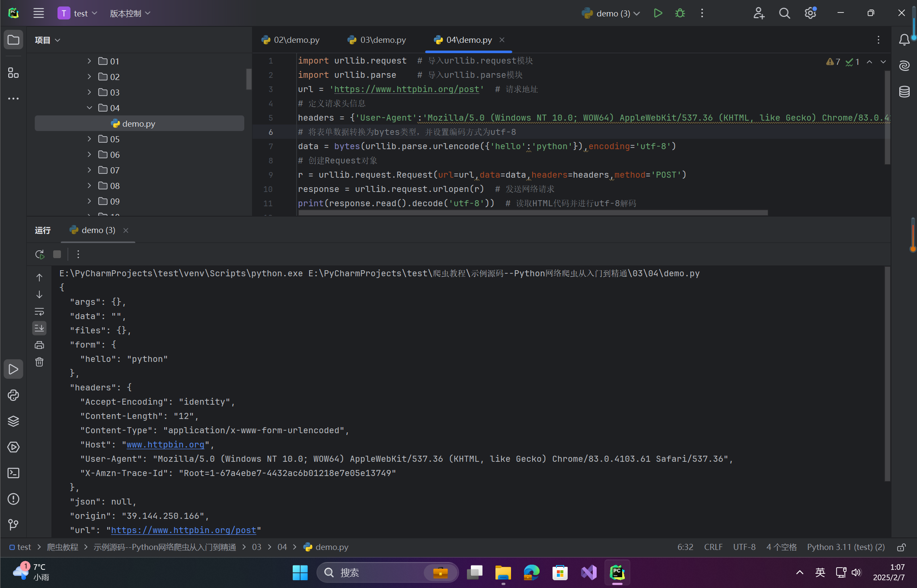The image size is (917, 588).
Task: Click the editor horizontal scrollbar
Action: [x=533, y=213]
